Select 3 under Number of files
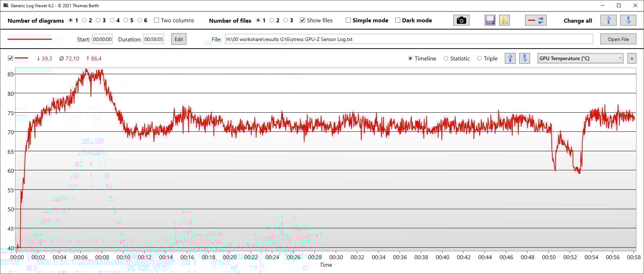Image resolution: width=644 pixels, height=274 pixels. (x=286, y=21)
